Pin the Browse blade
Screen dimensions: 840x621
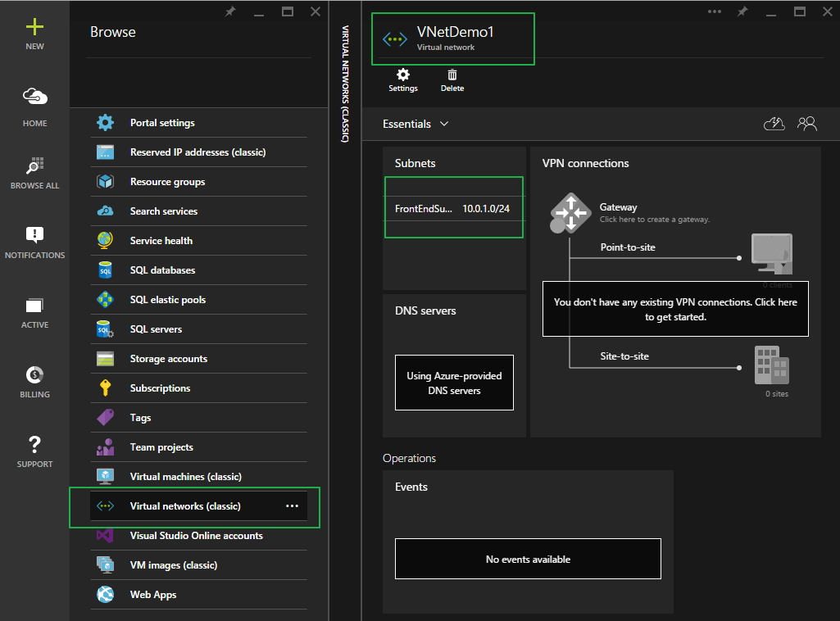[x=230, y=11]
